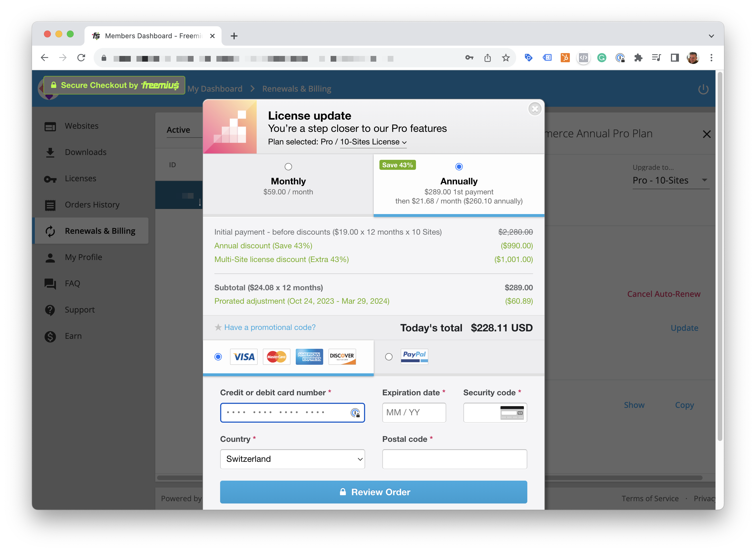The height and width of the screenshot is (552, 756).
Task: Expand the 10-Sites License plan dropdown
Action: [373, 142]
